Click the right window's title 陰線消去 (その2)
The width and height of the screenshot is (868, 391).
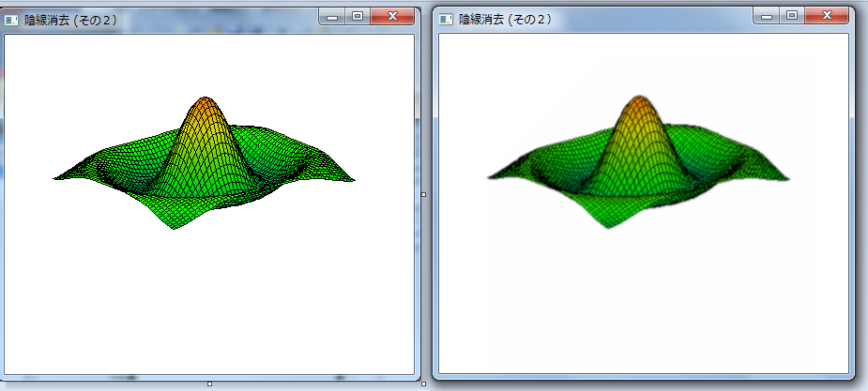click(x=506, y=20)
